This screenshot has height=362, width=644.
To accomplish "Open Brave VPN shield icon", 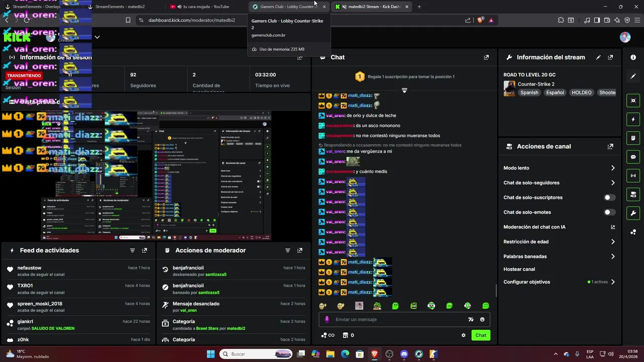I will click(x=627, y=20).
